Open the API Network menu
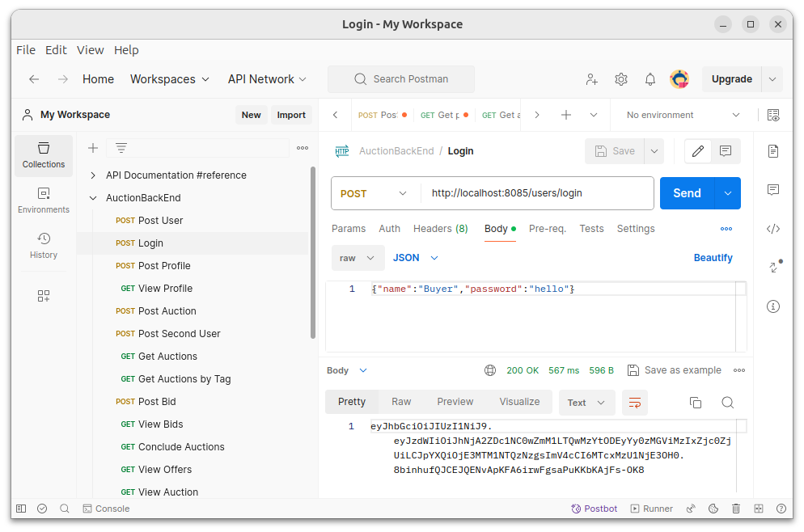Image resolution: width=804 pixels, height=532 pixels. pyautogui.click(x=267, y=79)
